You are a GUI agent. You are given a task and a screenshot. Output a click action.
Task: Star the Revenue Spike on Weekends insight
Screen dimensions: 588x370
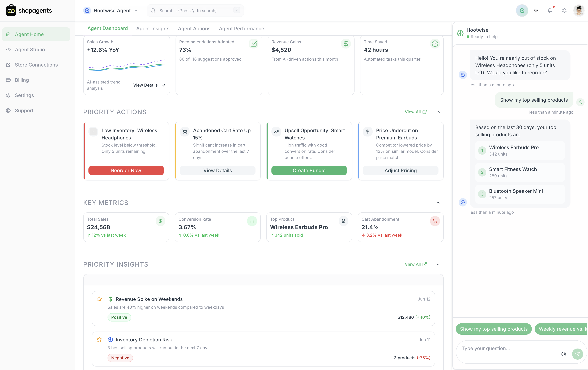(99, 299)
